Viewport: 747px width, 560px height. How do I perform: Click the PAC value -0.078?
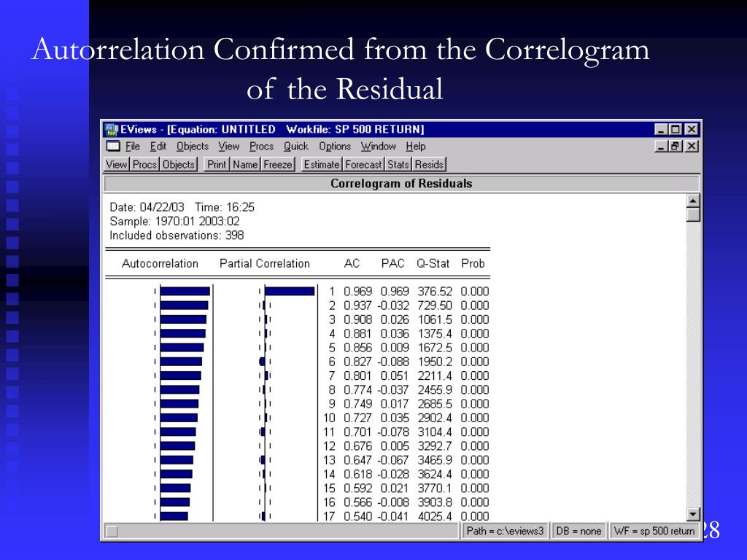point(393,432)
